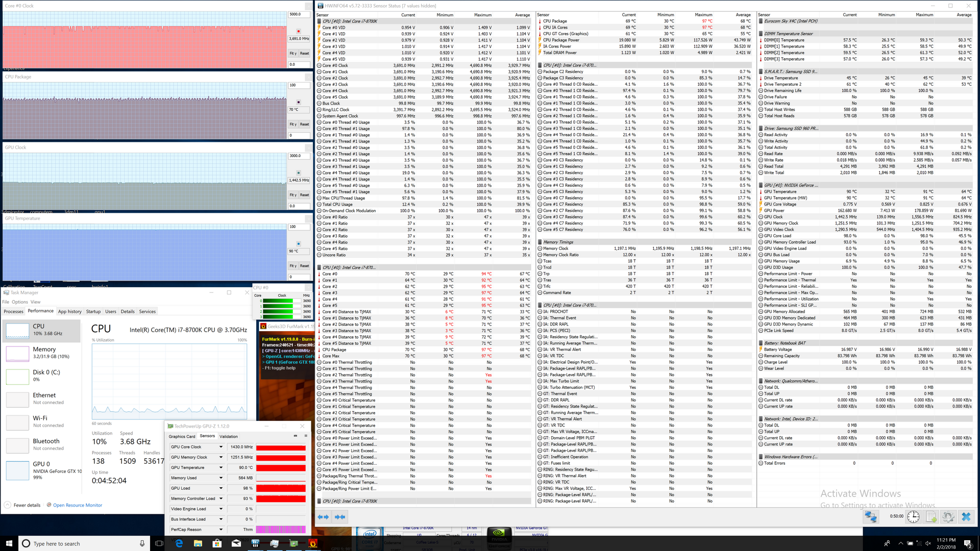Open Action Center notifications icon
Image resolution: width=980 pixels, height=551 pixels.
968,543
